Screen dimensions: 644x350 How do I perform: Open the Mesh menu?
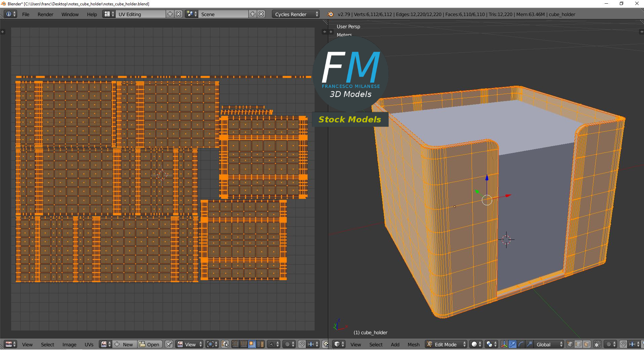click(x=413, y=345)
